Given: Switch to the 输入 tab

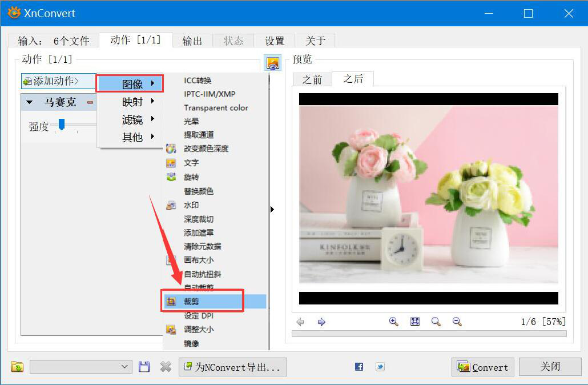Looking at the screenshot, I should click(54, 41).
